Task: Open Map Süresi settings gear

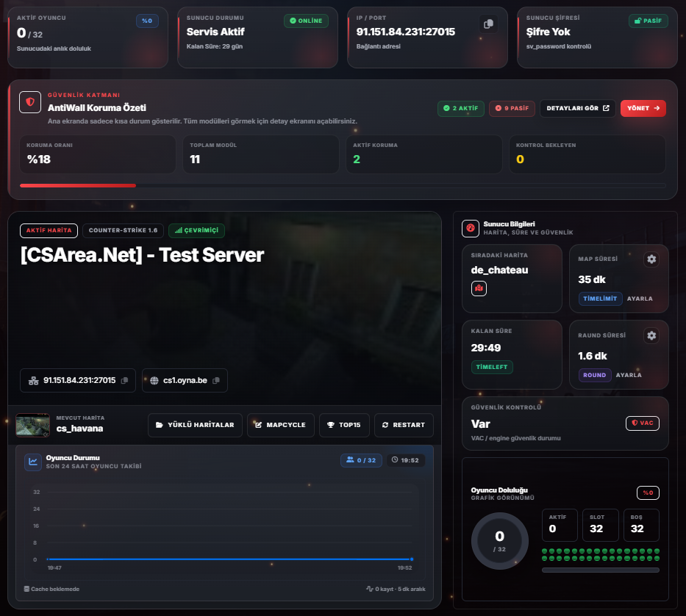Action: pyautogui.click(x=651, y=259)
